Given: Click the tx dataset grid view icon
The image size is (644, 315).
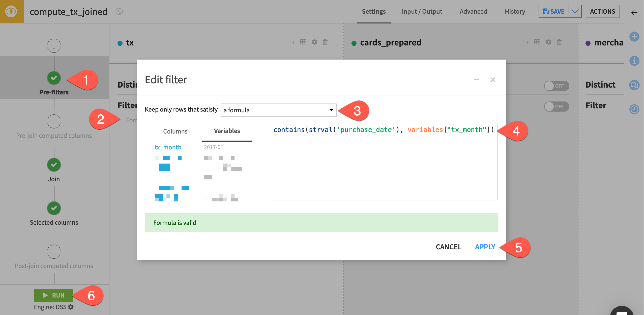Looking at the screenshot, I should tap(304, 42).
